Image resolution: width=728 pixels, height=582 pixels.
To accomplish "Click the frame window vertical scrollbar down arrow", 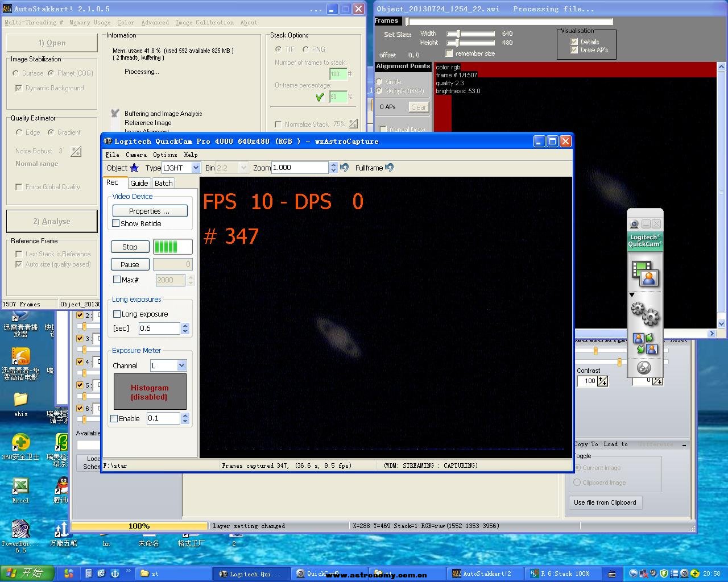I will tap(721, 324).
